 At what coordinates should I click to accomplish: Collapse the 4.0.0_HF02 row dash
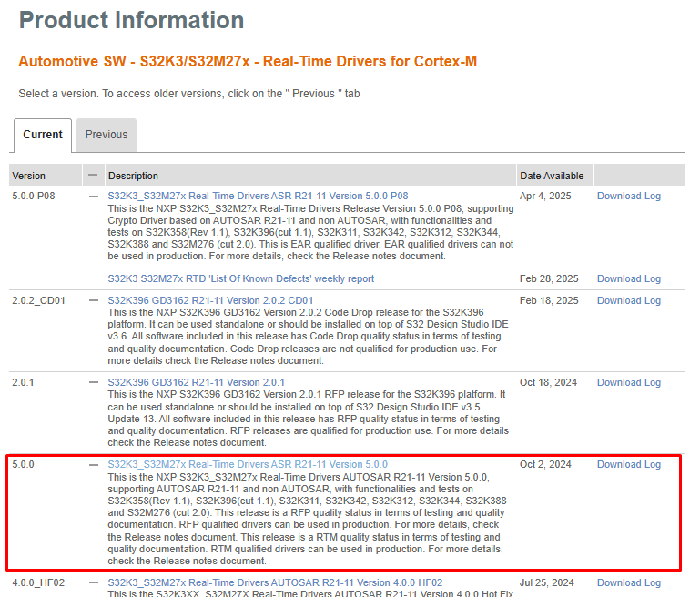coord(93,582)
